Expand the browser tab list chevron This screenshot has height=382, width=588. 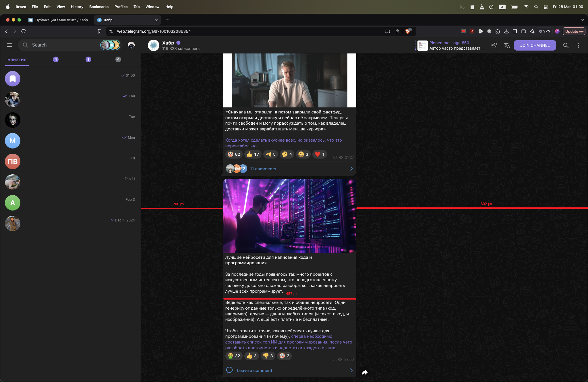tap(583, 20)
